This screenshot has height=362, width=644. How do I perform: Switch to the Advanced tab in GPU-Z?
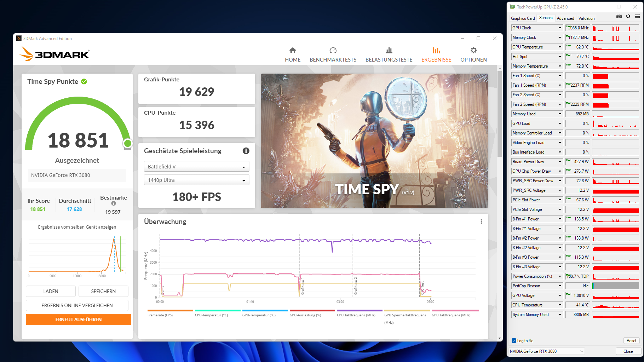(565, 18)
